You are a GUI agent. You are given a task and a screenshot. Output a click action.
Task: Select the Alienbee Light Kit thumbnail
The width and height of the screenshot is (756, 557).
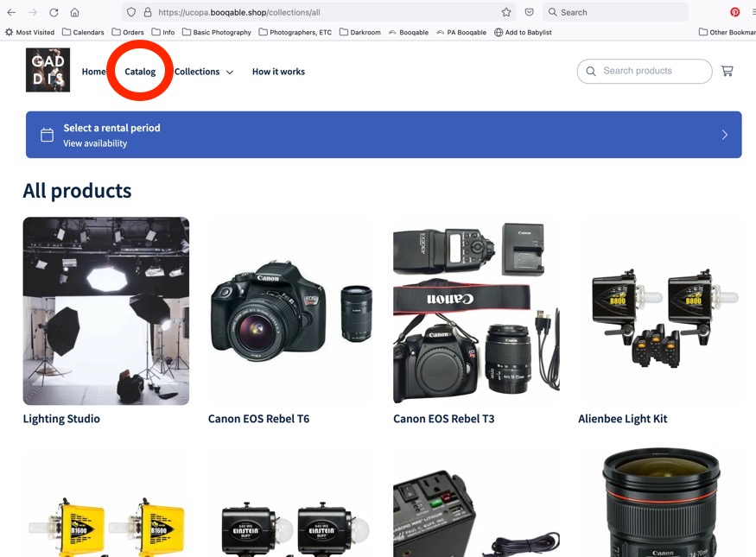[662, 311]
